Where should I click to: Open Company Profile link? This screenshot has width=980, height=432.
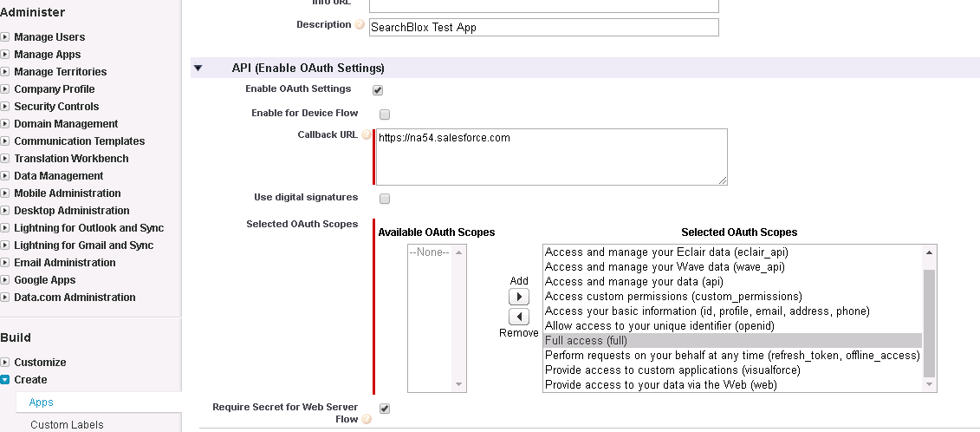pos(55,88)
